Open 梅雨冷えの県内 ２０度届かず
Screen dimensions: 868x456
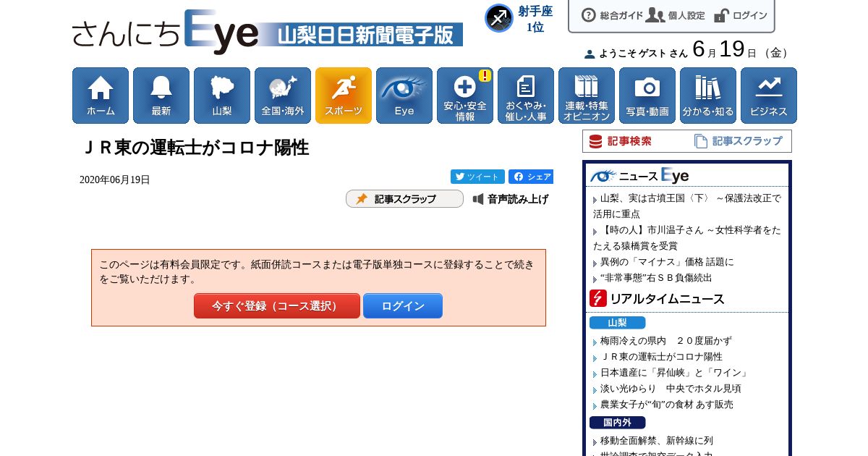point(666,341)
